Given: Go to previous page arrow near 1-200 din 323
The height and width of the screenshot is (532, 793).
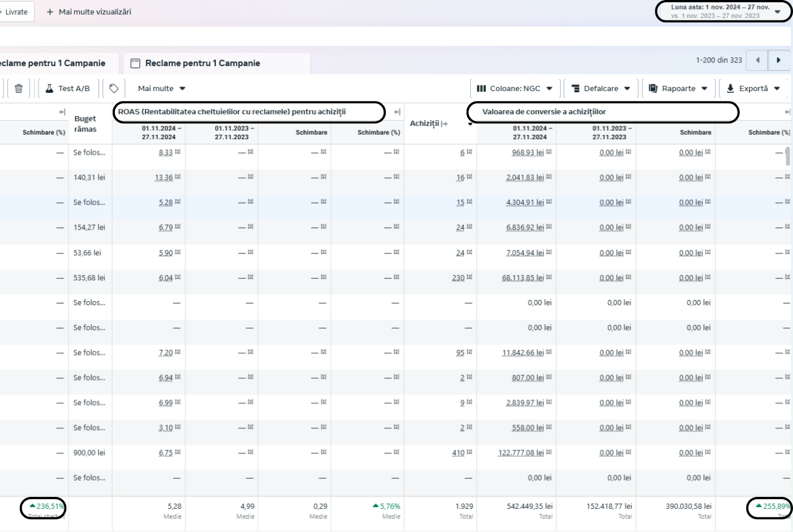Looking at the screenshot, I should (757, 60).
